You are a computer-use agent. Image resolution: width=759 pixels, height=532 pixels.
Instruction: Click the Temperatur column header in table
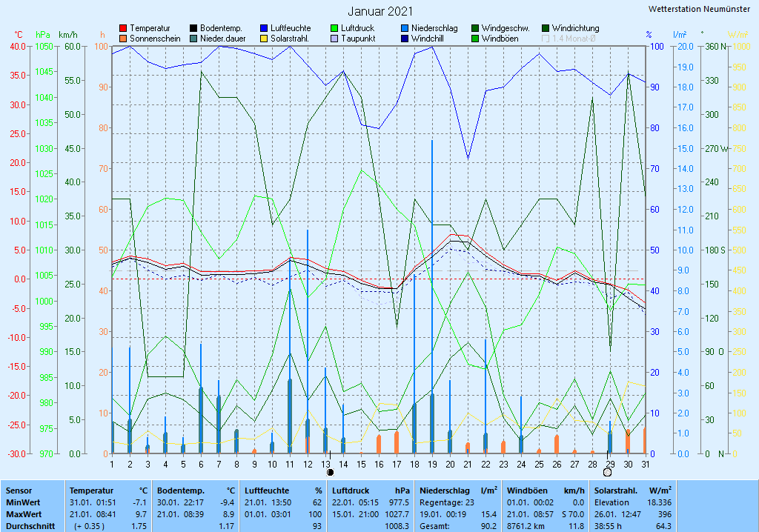[91, 491]
